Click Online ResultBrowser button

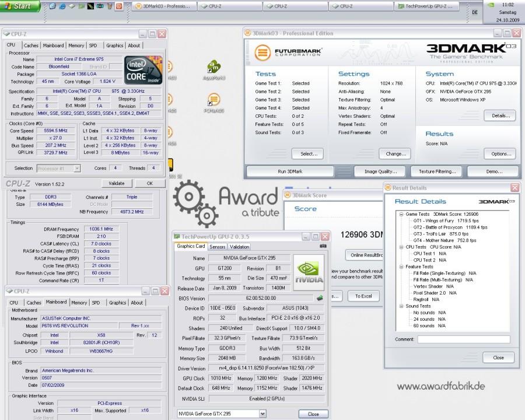click(364, 255)
